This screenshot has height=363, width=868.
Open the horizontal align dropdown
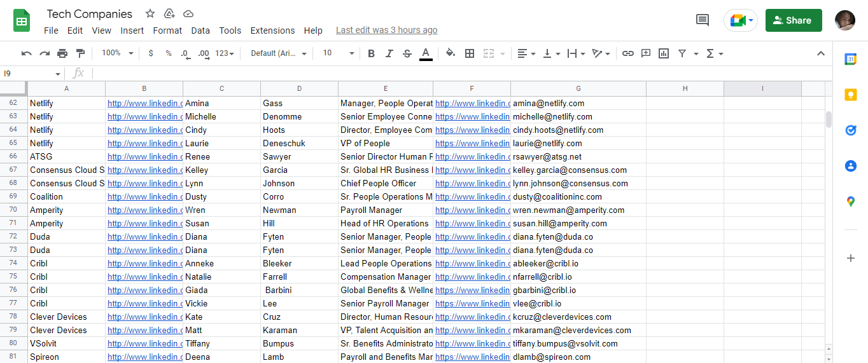tap(526, 53)
